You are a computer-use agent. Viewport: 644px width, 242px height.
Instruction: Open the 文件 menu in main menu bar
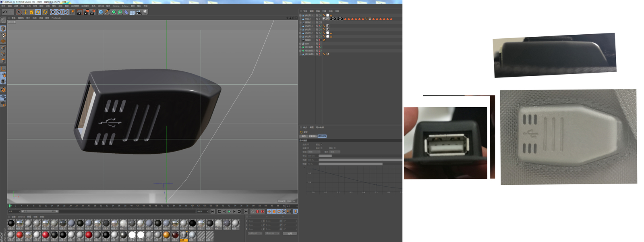point(3,6)
